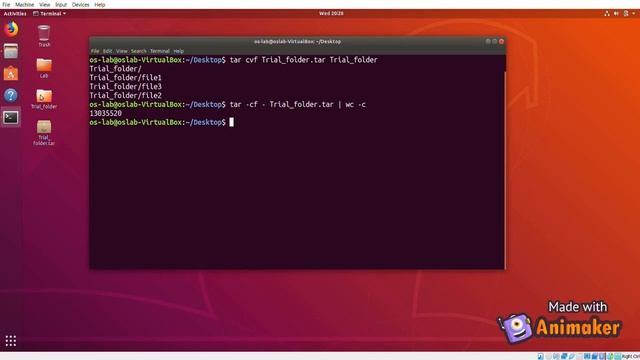640x360 pixels.
Task: Open the Terminal app menu dropdown in top bar
Action: (x=49, y=13)
